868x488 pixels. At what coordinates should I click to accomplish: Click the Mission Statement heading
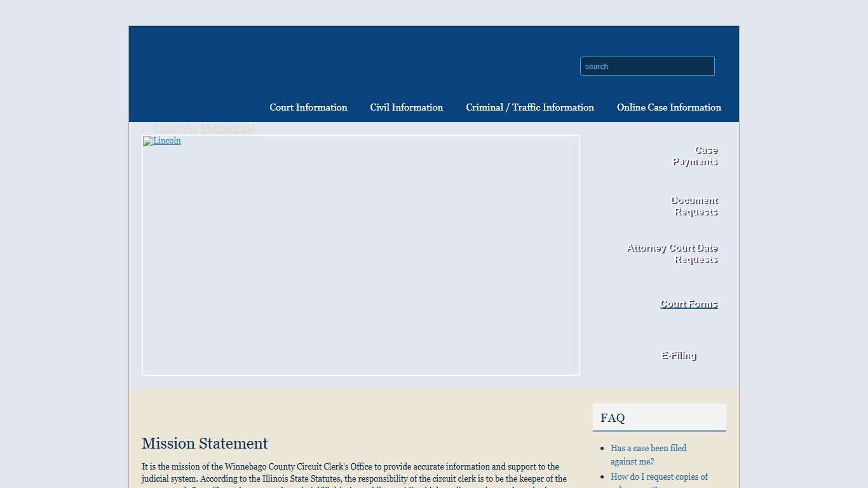click(x=204, y=444)
